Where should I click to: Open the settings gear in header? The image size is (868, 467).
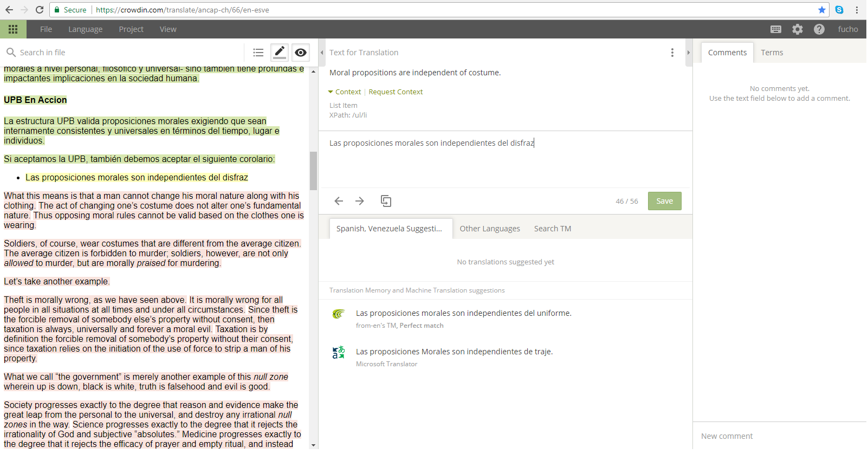tap(798, 29)
